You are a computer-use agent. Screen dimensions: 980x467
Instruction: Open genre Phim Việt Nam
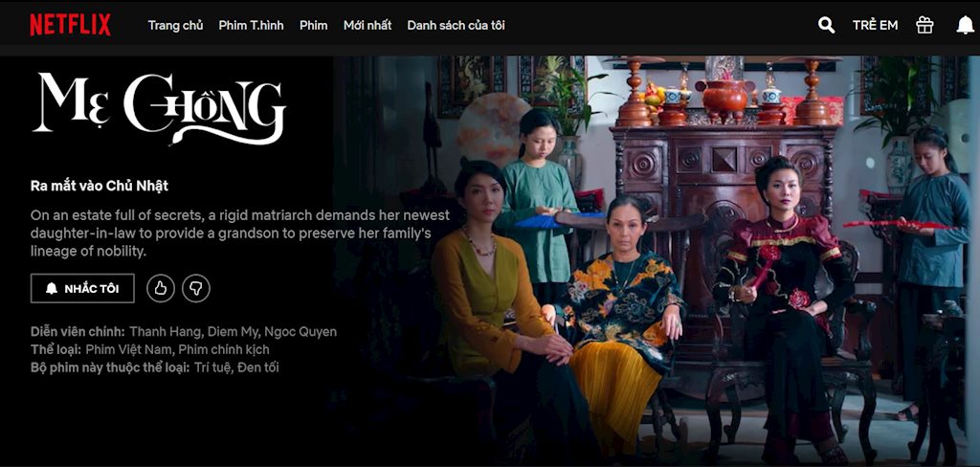coord(121,349)
